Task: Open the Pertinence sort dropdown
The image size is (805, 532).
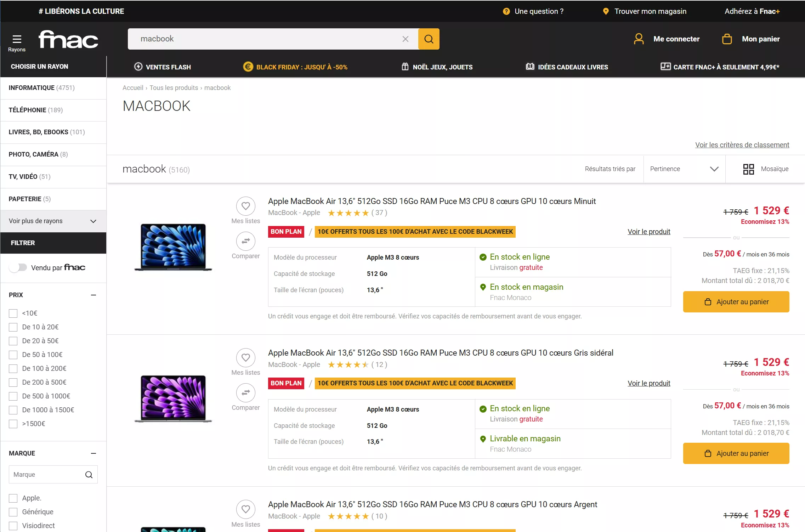Action: pos(684,169)
